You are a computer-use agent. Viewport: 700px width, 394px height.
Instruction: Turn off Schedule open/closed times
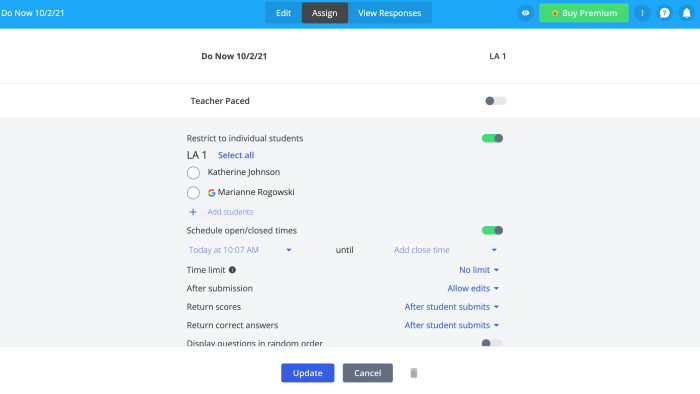point(492,230)
